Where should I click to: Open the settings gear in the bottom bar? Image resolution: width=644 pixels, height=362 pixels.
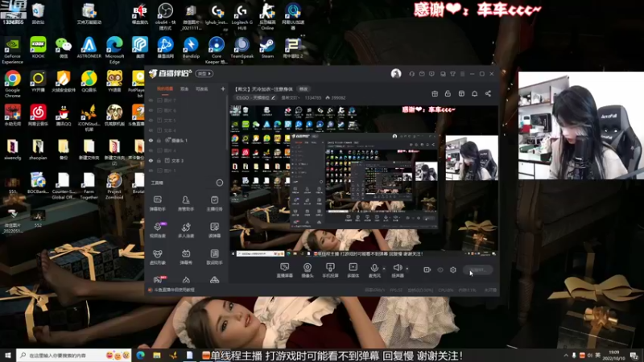click(x=453, y=269)
